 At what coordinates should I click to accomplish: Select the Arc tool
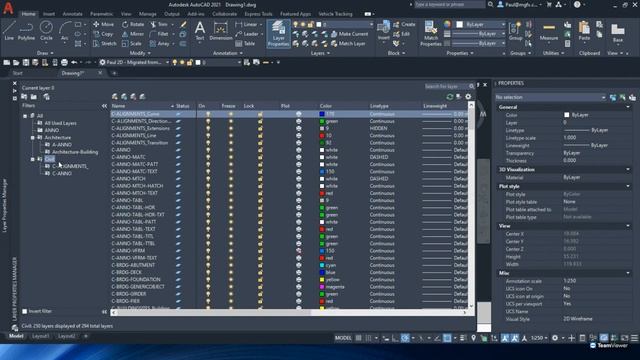(64, 31)
